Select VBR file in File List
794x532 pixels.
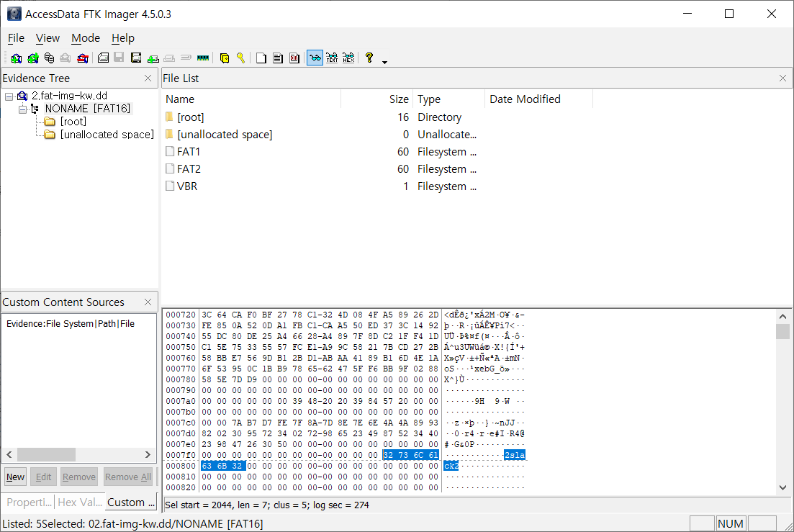tap(187, 186)
